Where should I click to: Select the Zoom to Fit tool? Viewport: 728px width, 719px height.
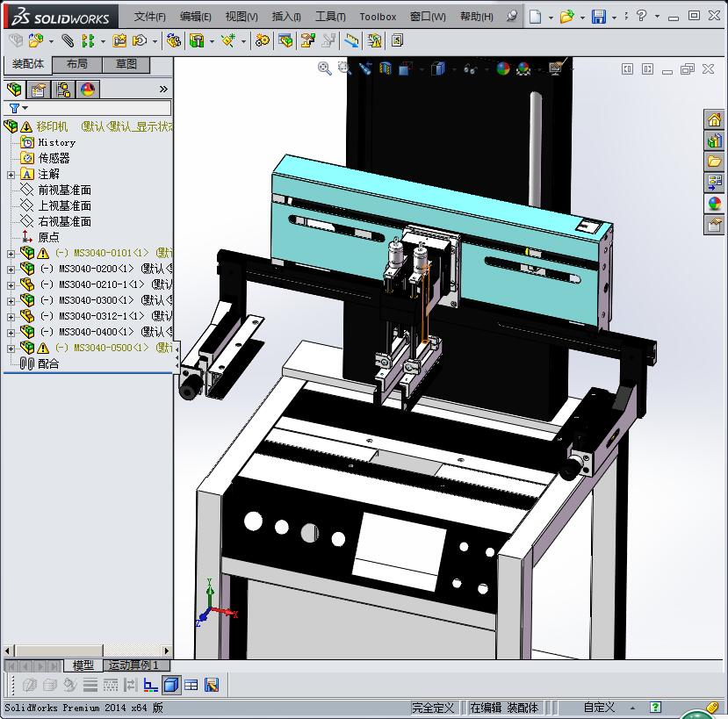click(x=322, y=68)
